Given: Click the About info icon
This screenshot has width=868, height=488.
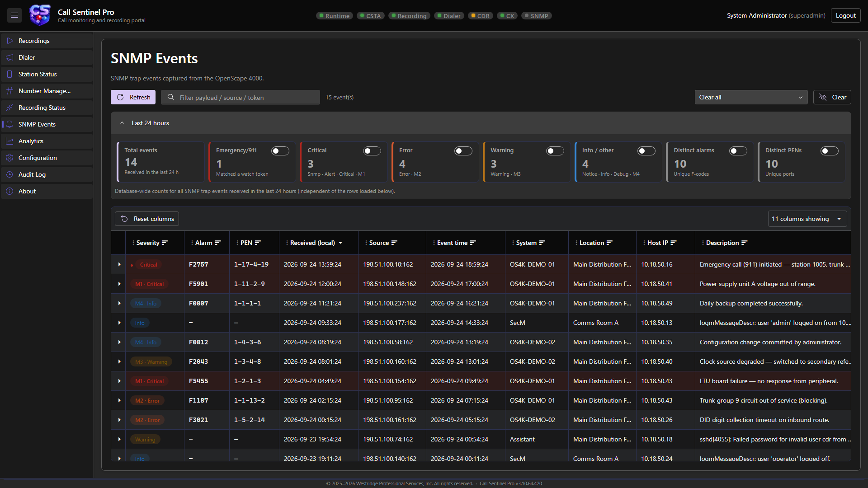Looking at the screenshot, I should pos(9,191).
